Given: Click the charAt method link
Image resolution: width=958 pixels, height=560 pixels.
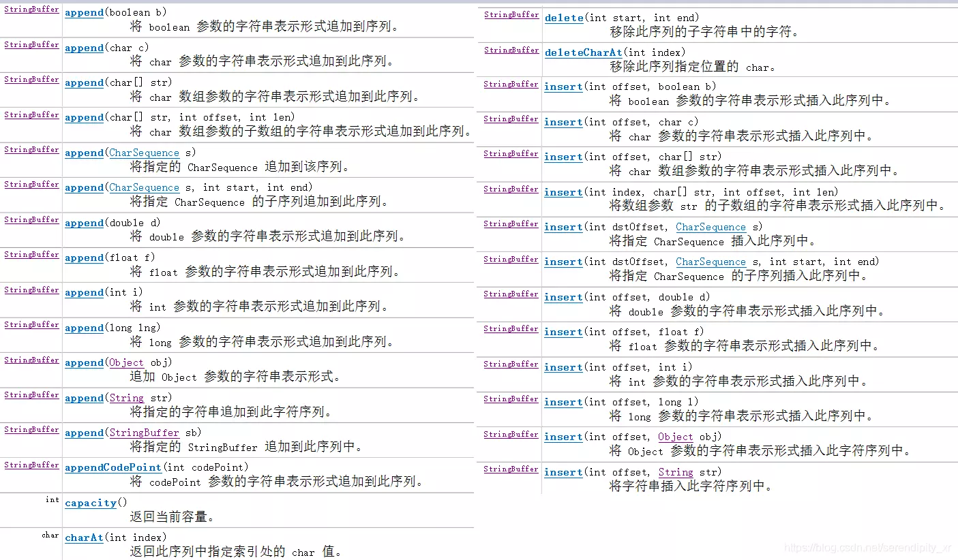Looking at the screenshot, I should (84, 538).
